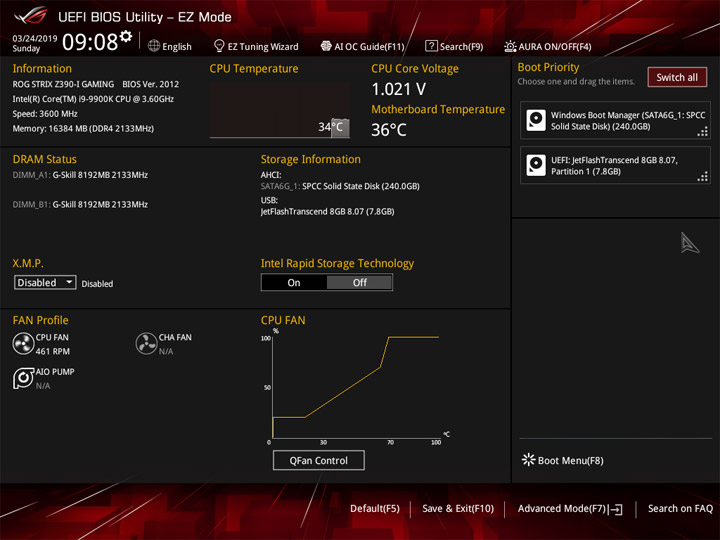This screenshot has width=720, height=540.
Task: Open Search(F9)
Action: 461,46
